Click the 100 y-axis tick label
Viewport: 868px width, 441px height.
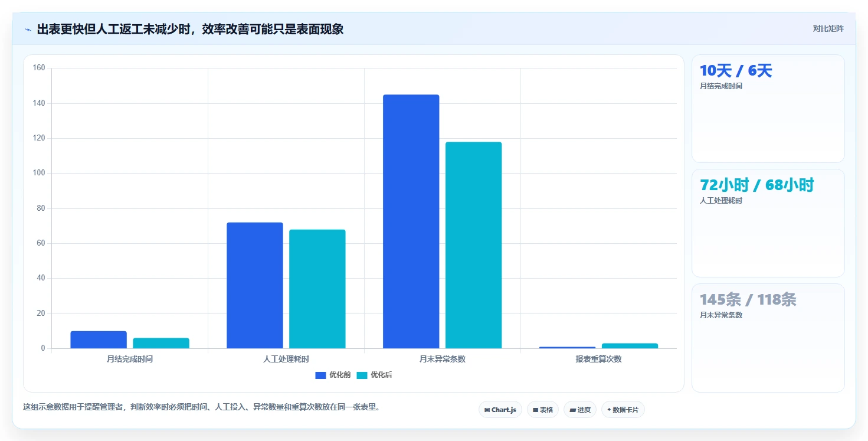click(39, 173)
